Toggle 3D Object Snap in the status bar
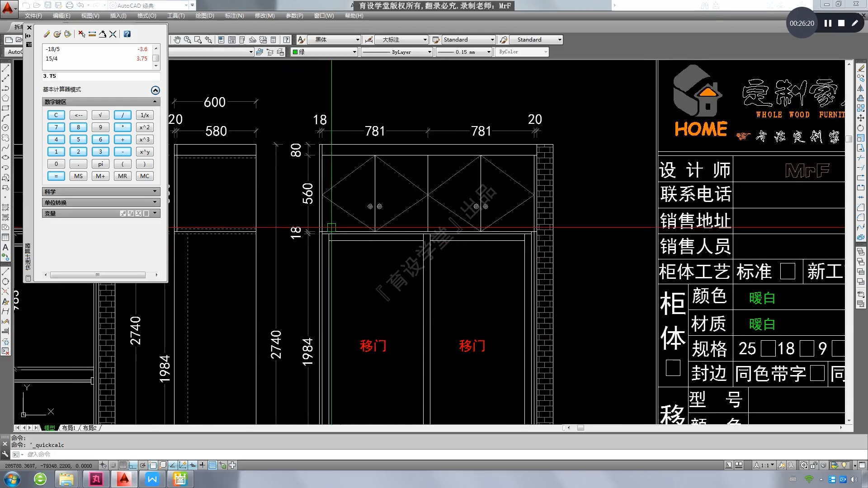 point(163,465)
